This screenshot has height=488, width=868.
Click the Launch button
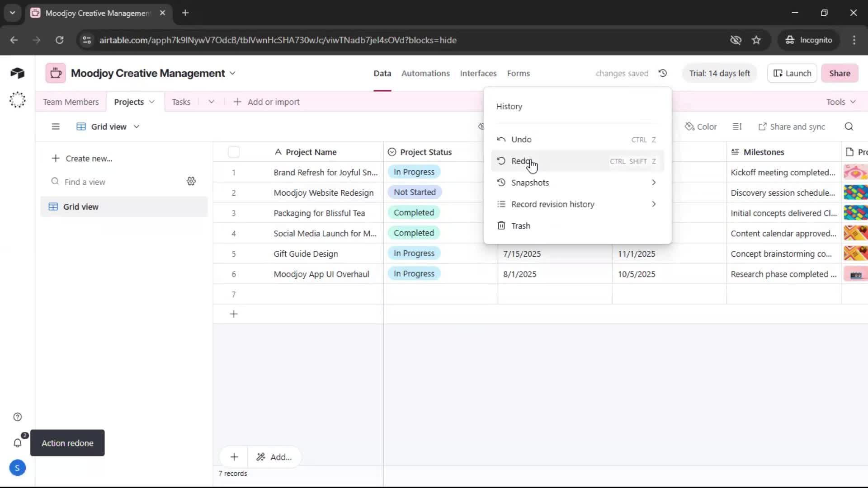point(792,73)
